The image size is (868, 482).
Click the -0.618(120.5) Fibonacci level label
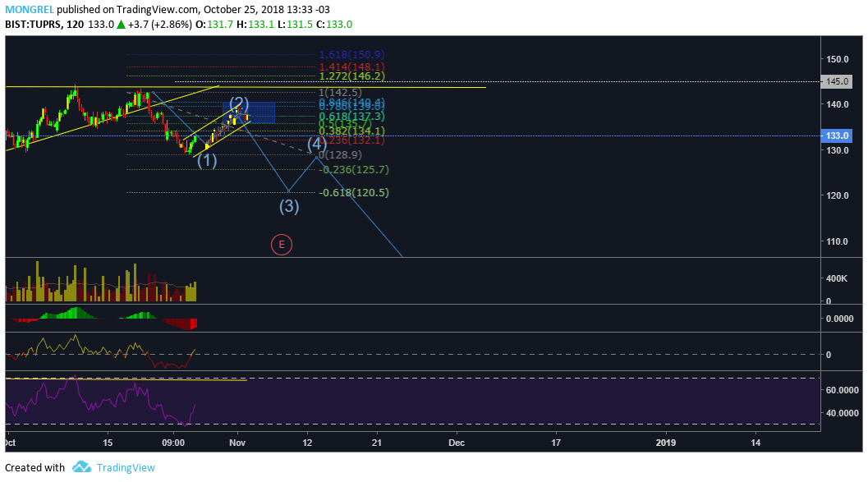[x=354, y=193]
